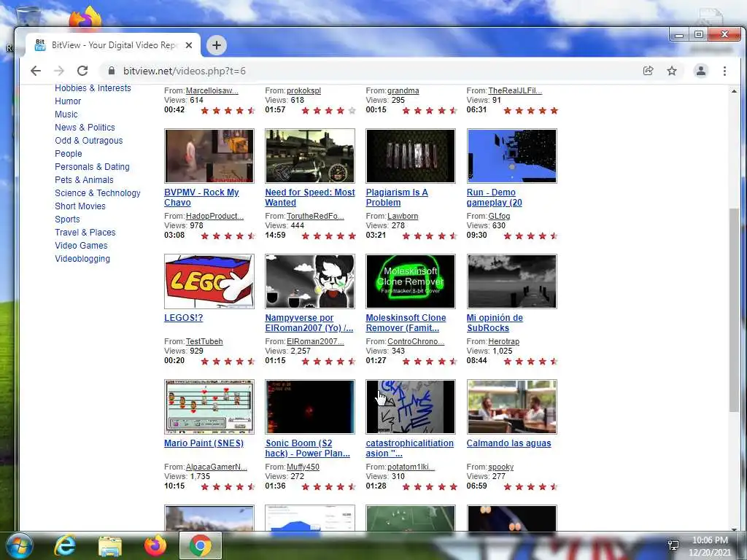Click the BVPMV - Rock My Chavo title link
Screen dimensions: 747x560
pyautogui.click(x=201, y=197)
